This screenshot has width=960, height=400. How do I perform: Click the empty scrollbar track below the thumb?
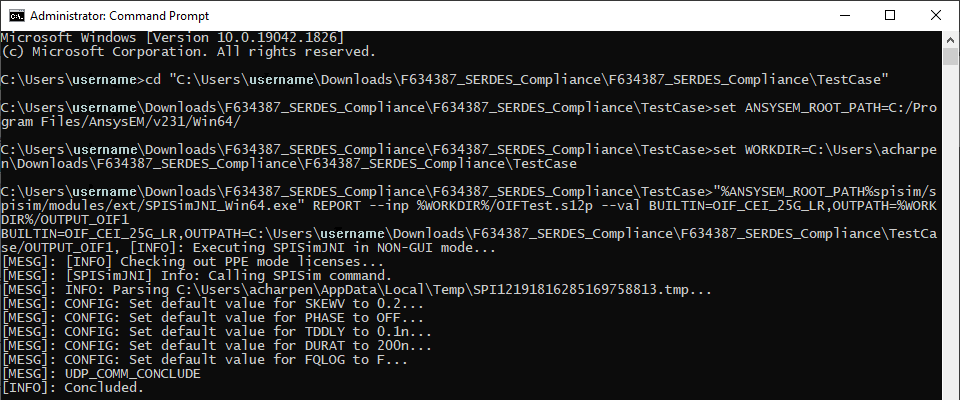[x=950, y=233]
